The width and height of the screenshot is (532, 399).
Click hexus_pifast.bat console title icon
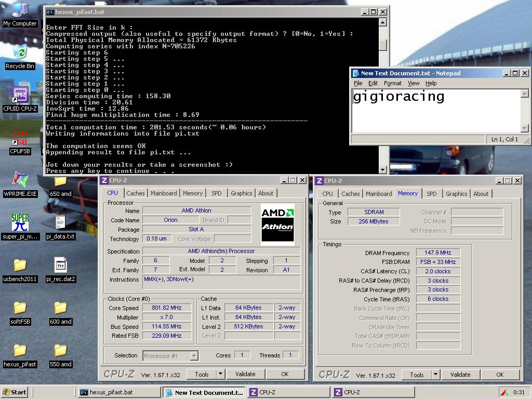pyautogui.click(x=50, y=12)
